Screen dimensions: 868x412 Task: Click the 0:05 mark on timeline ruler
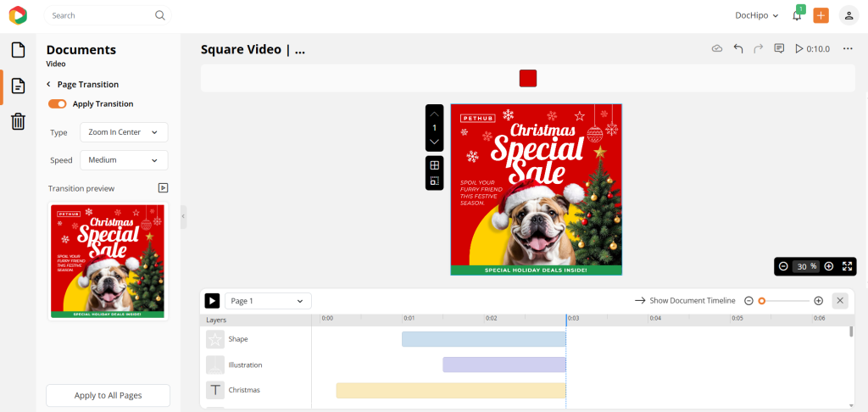tap(737, 319)
